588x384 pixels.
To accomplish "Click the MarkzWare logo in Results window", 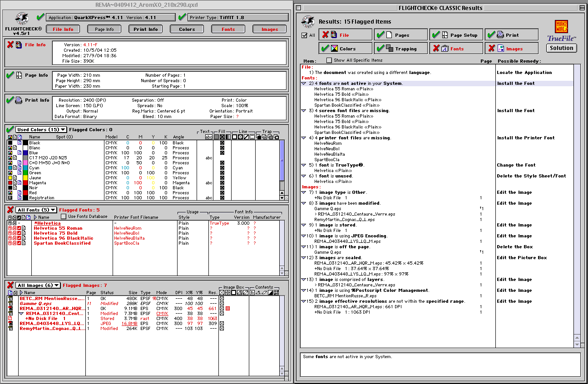I will [562, 26].
